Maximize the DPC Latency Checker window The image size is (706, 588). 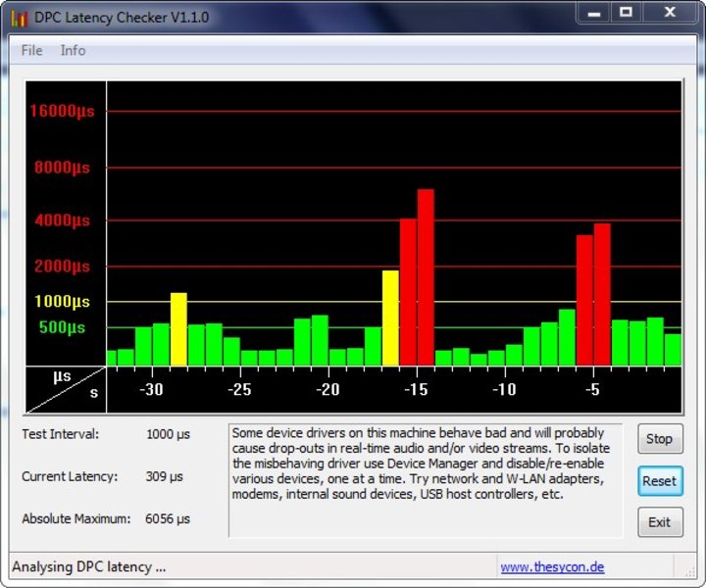click(x=626, y=13)
